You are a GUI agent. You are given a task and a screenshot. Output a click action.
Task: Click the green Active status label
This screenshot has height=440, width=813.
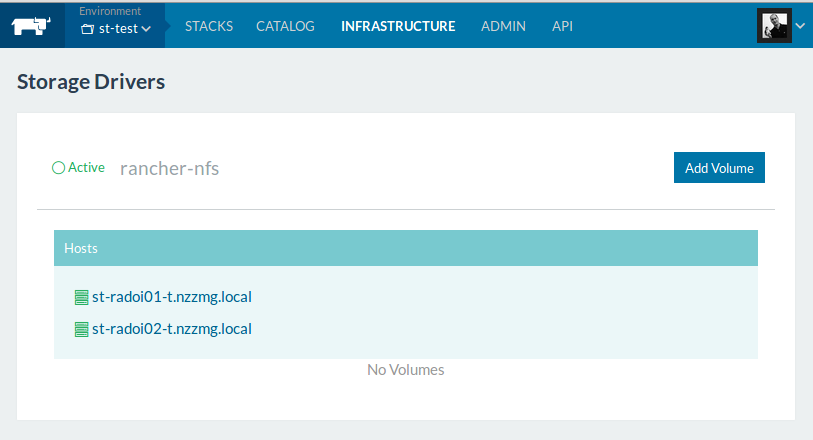(86, 167)
